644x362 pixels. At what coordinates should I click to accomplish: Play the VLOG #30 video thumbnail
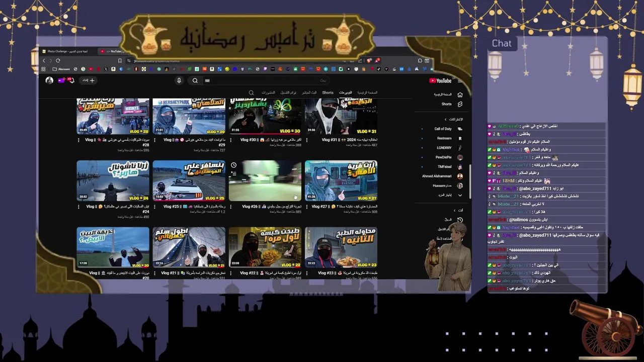[265, 117]
